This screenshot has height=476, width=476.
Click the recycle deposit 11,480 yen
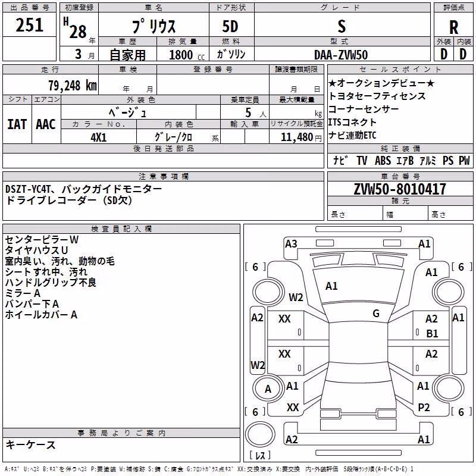coord(301,137)
